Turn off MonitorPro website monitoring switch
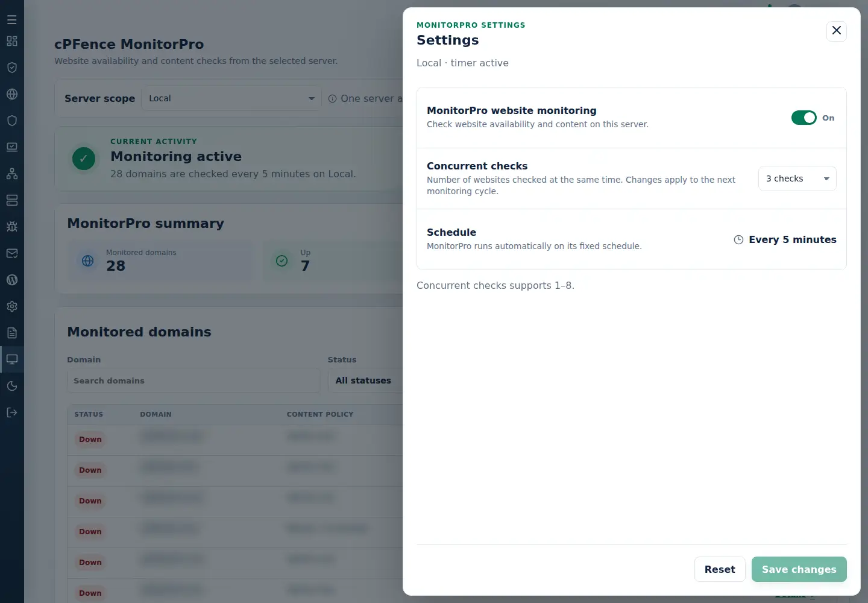This screenshot has width=868, height=603. tap(804, 118)
